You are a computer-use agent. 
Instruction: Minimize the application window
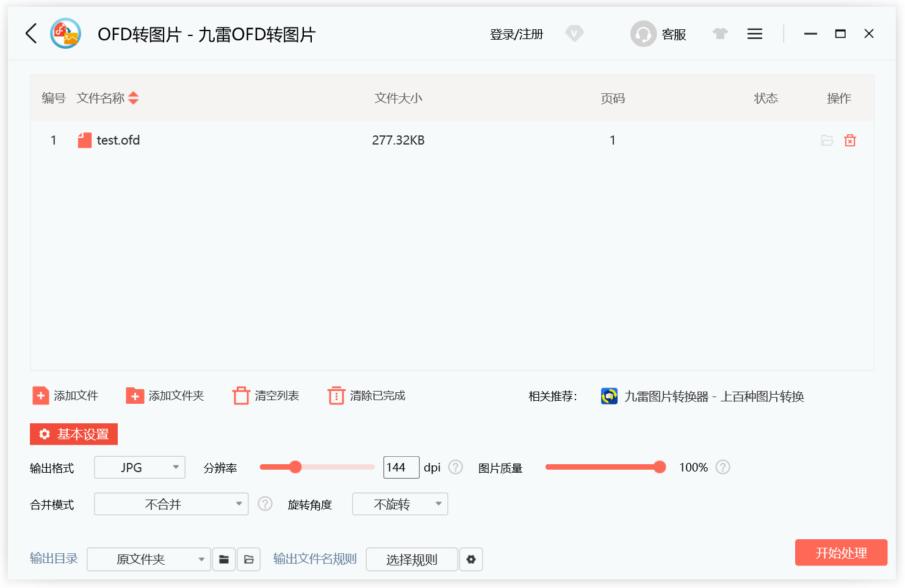coord(810,34)
